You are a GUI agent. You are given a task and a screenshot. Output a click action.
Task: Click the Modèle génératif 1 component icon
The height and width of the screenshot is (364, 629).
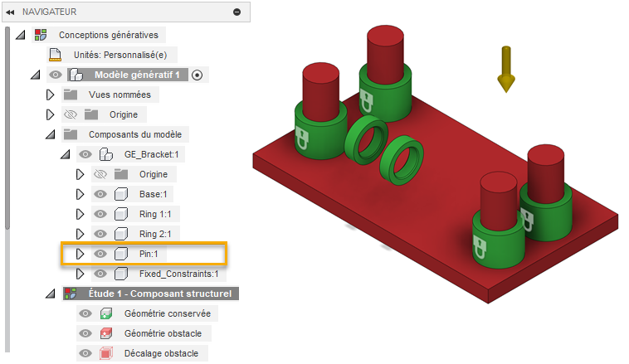pos(76,75)
